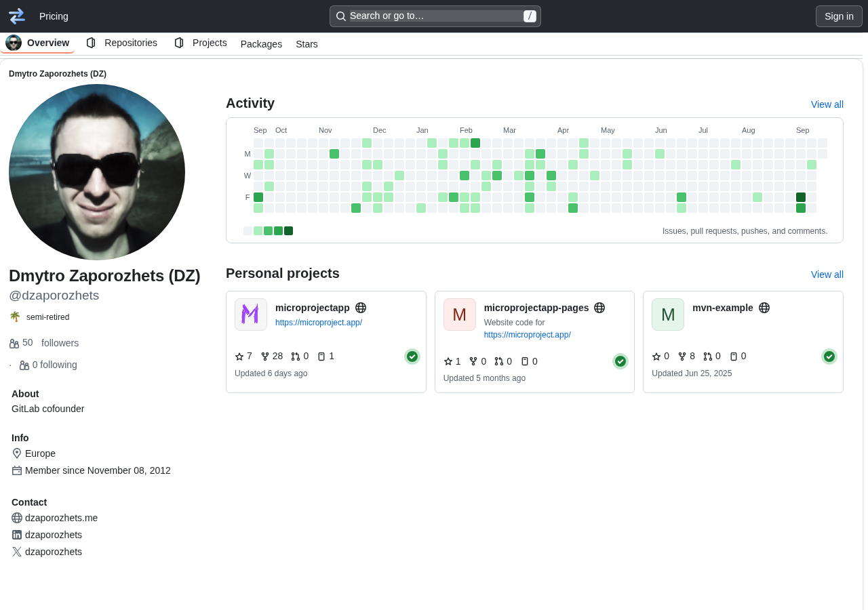
Task: Click the 'Updated Jun 25, 2025' text
Action: tap(692, 373)
